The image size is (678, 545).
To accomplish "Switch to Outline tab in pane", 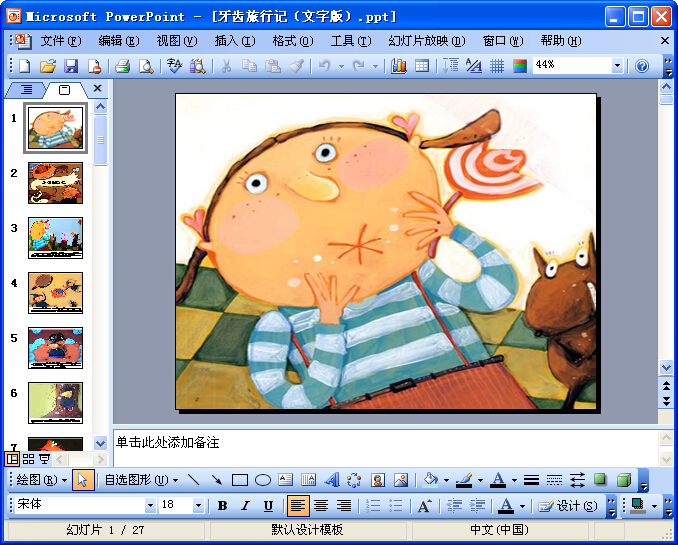I will [x=26, y=90].
